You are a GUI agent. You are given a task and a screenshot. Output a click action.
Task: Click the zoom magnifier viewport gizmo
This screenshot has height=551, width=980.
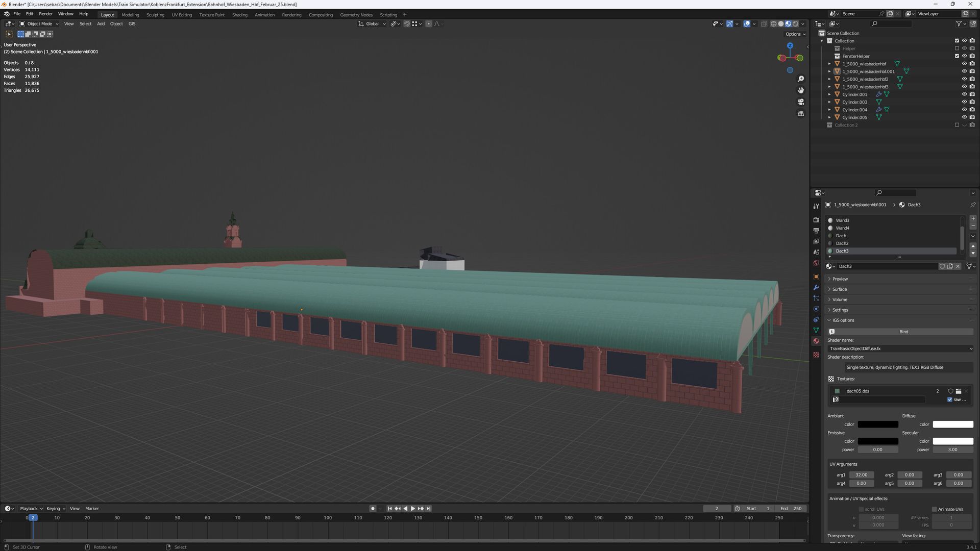click(x=801, y=79)
